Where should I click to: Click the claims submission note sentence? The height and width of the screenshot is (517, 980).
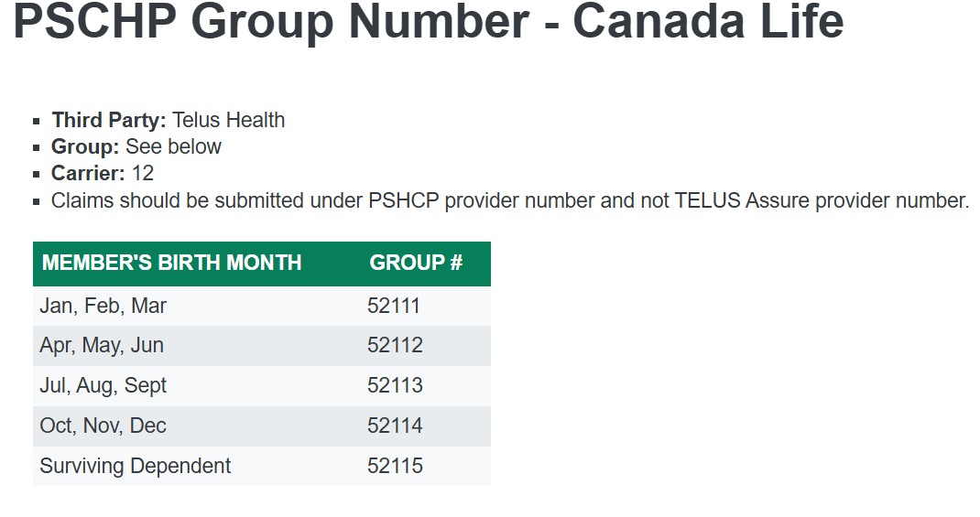pos(510,200)
